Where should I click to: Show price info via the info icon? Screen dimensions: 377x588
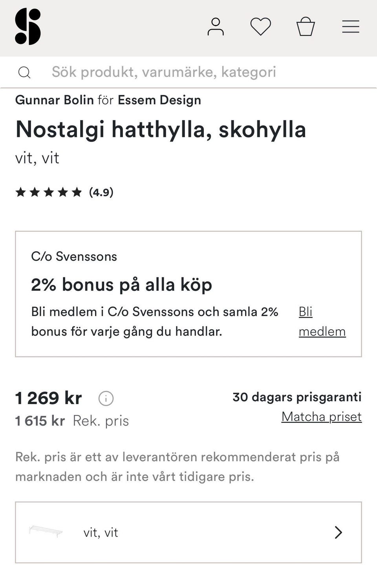106,399
